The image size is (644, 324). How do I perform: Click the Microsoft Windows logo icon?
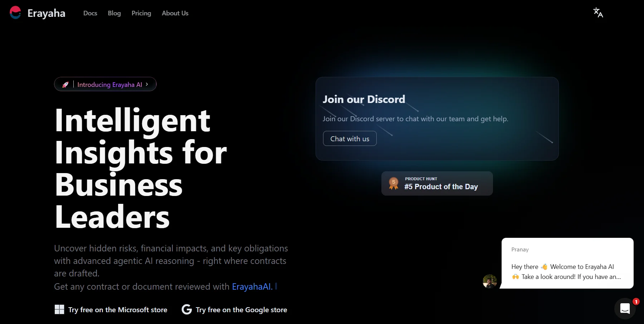point(59,309)
